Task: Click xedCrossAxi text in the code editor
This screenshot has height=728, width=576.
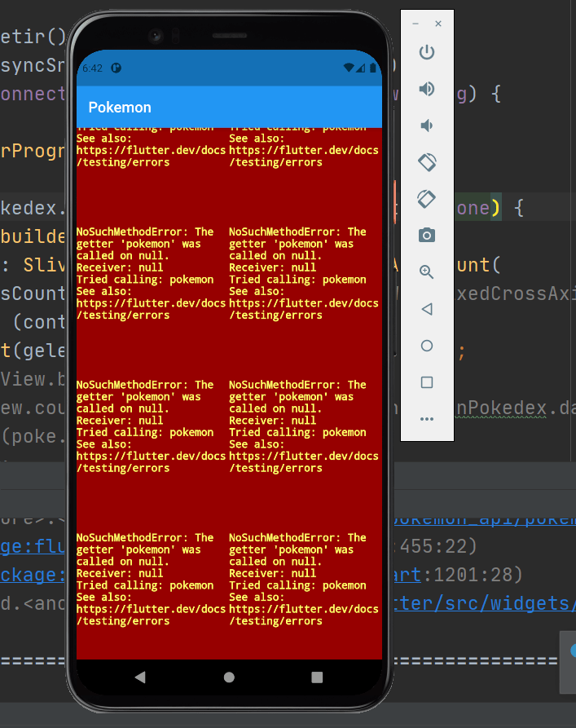Action: [x=517, y=293]
